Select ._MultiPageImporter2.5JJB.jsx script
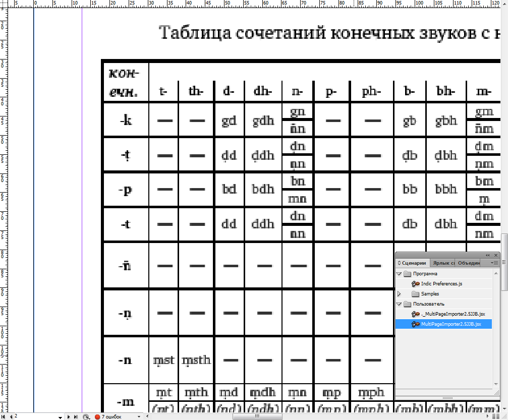Viewport: 508px width, 420px height. coord(453,314)
